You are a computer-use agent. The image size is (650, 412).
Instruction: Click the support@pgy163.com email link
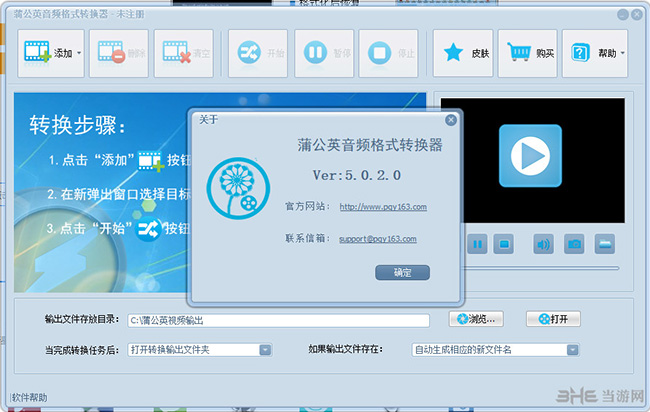point(378,239)
